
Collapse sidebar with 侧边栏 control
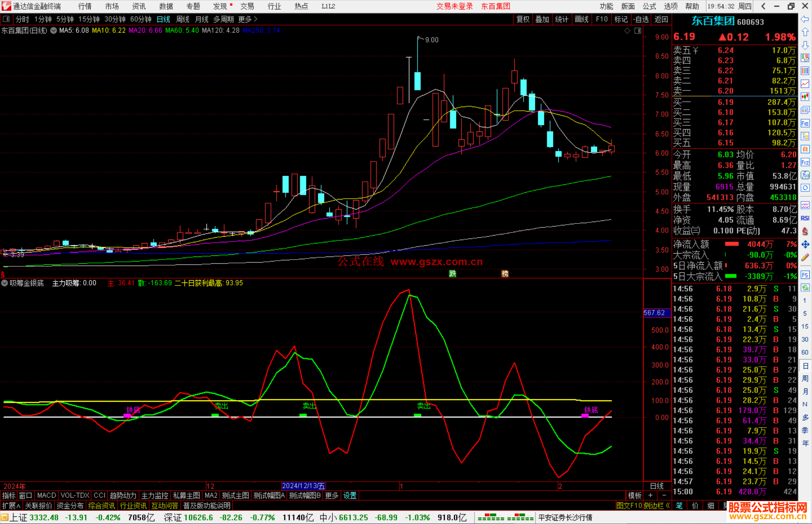(657, 506)
